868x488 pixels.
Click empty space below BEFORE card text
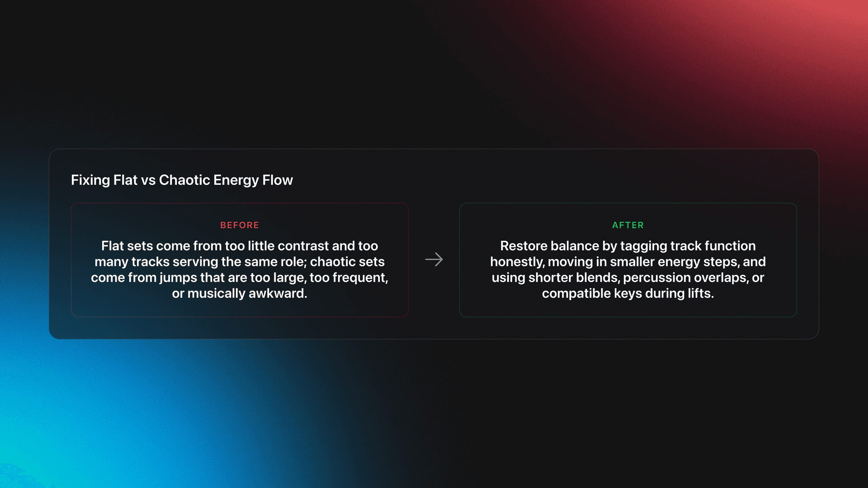[x=240, y=309]
